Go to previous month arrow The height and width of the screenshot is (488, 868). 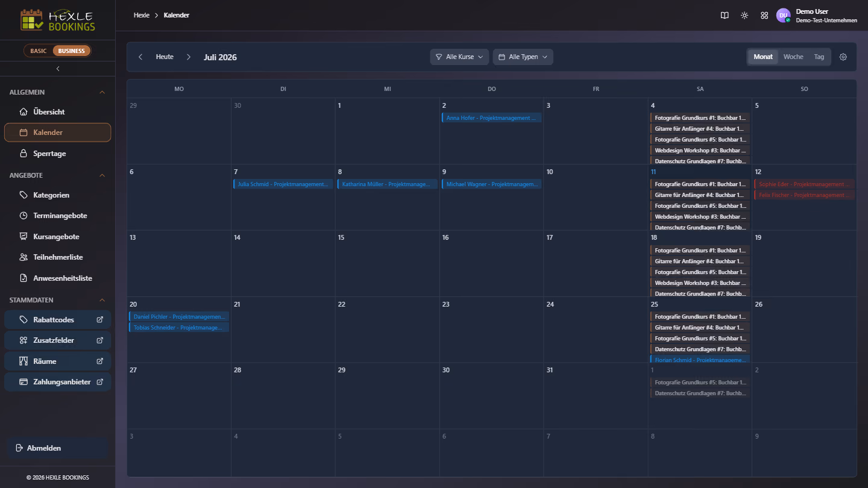pos(140,57)
